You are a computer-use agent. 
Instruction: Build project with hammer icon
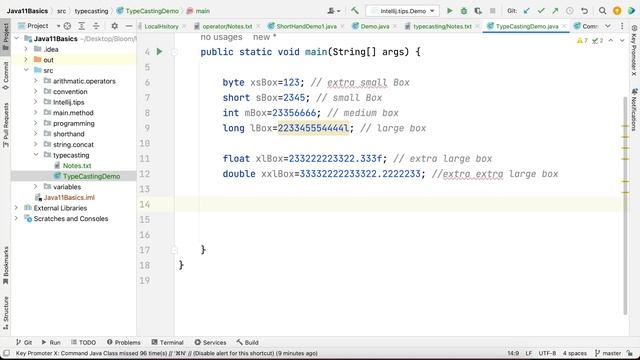point(354,11)
